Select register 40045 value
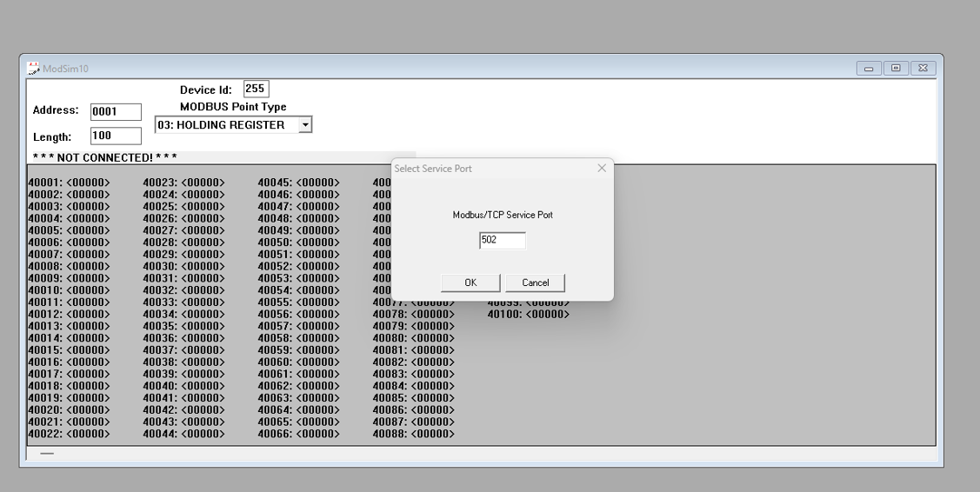This screenshot has height=492, width=980. (318, 183)
